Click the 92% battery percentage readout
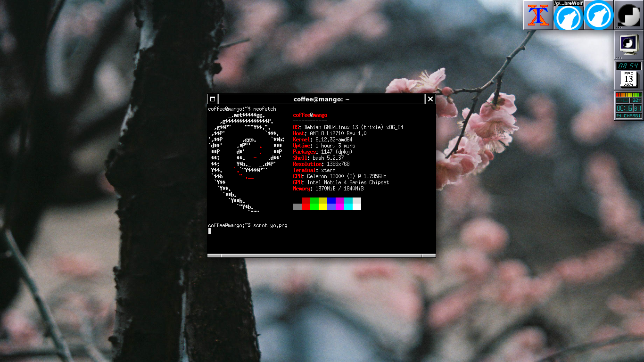 coord(636,100)
